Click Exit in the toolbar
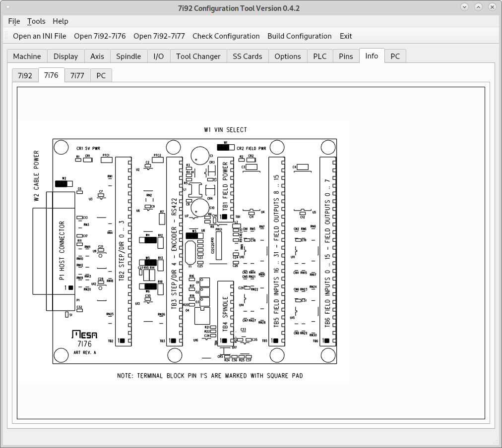 coord(346,36)
